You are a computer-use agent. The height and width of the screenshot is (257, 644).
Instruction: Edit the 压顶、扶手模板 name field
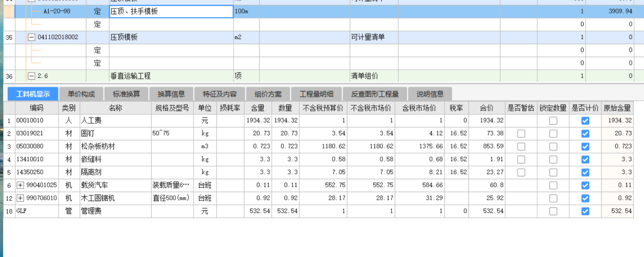171,12
